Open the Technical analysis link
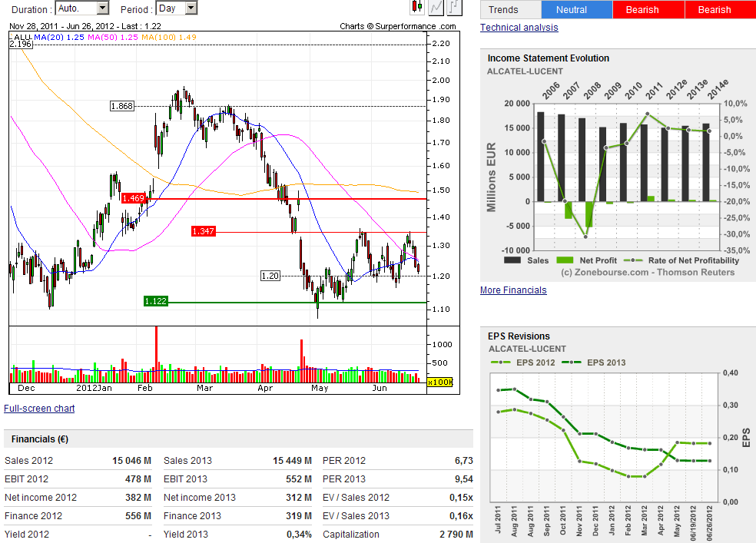Viewport: 756px width, 543px height. pyautogui.click(x=519, y=28)
